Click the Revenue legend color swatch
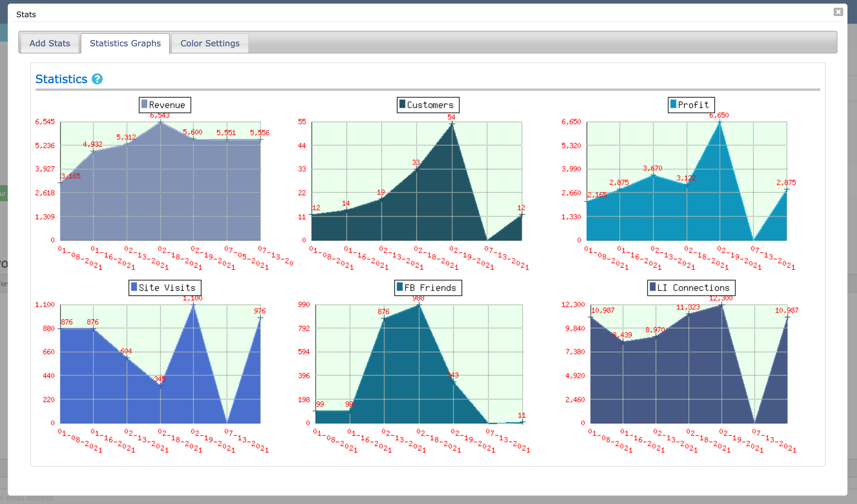Screen dimensions: 857x504 144,104
